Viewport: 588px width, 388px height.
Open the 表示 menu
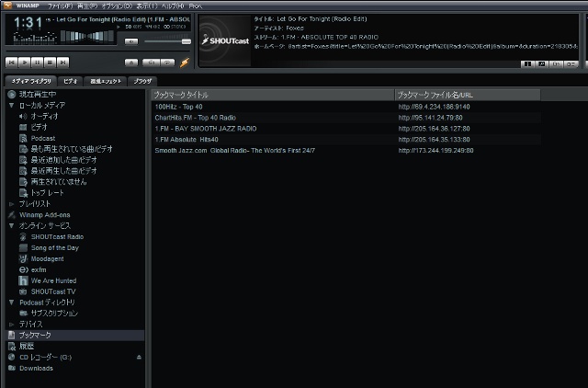pos(147,6)
